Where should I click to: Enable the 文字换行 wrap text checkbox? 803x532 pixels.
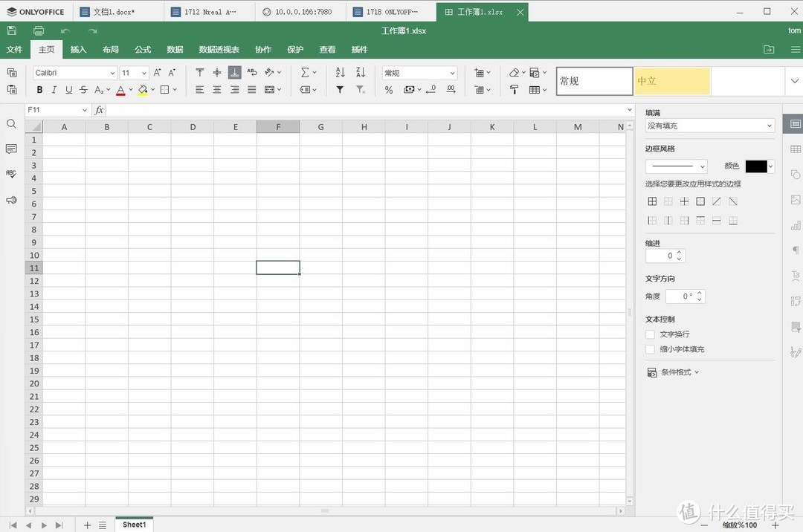click(651, 334)
